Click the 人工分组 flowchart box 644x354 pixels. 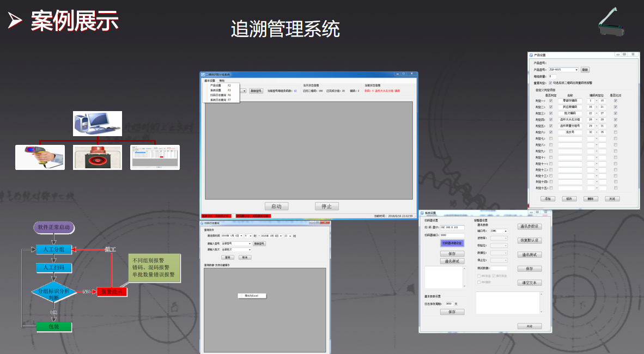[x=54, y=249]
